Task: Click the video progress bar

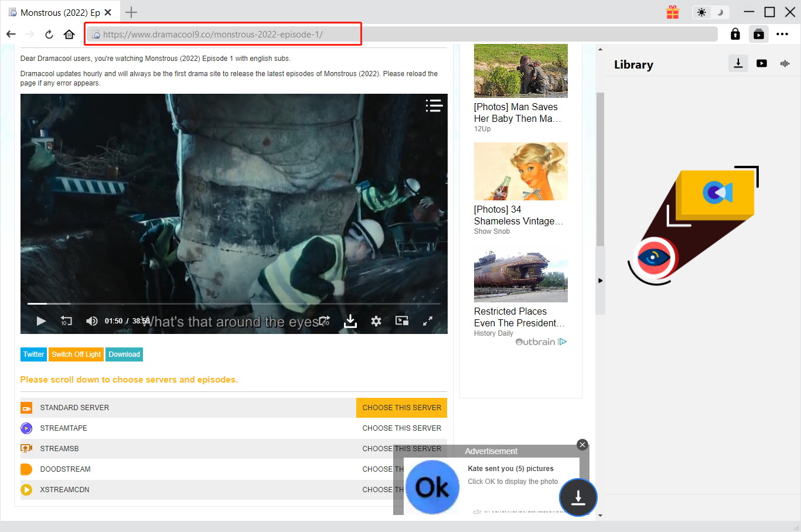Action: coord(234,304)
